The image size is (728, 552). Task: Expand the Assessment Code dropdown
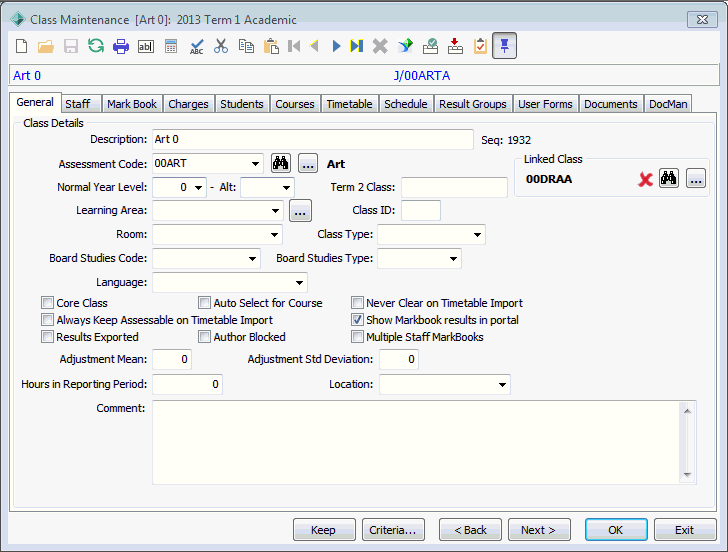255,163
